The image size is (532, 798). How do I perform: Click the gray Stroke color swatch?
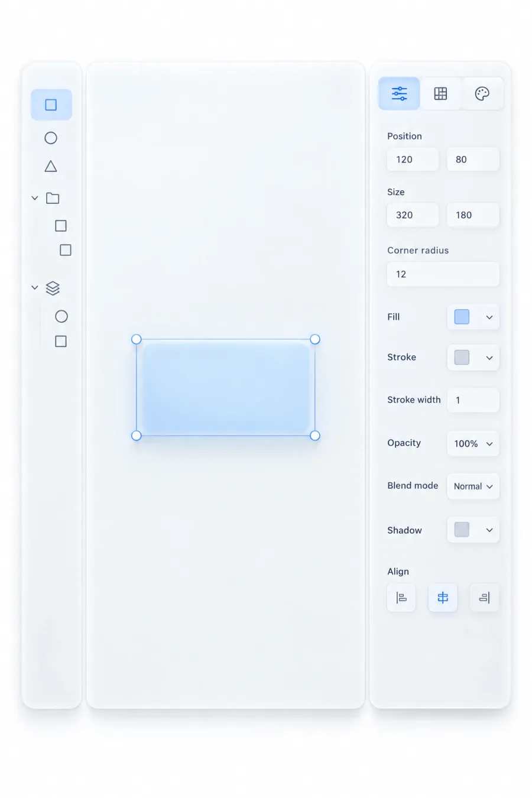click(x=462, y=357)
